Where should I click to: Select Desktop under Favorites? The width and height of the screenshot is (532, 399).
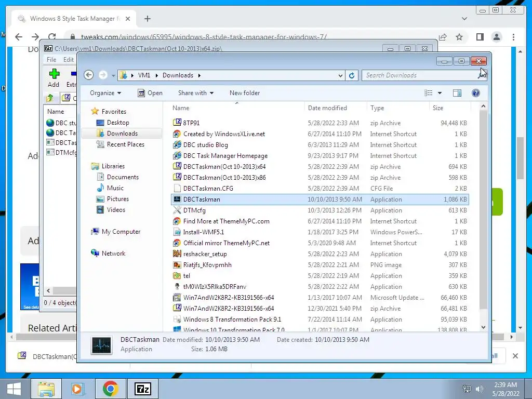click(x=118, y=123)
